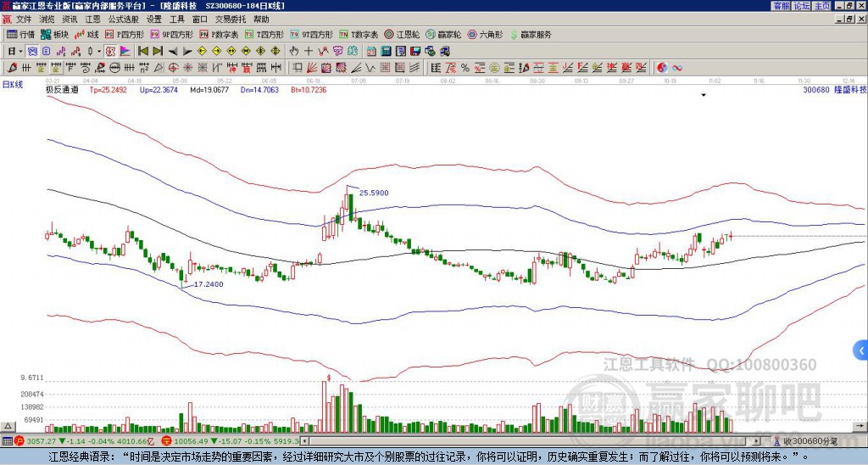Image resolution: width=868 pixels, height=465 pixels.
Task: Open P数字表 tool
Action: pyautogui.click(x=219, y=34)
